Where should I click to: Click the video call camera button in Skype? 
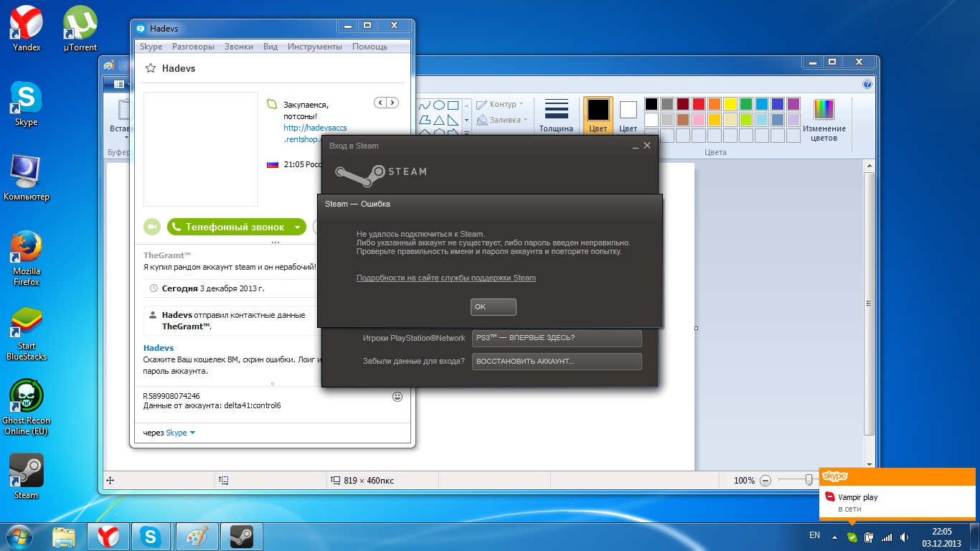pos(152,227)
